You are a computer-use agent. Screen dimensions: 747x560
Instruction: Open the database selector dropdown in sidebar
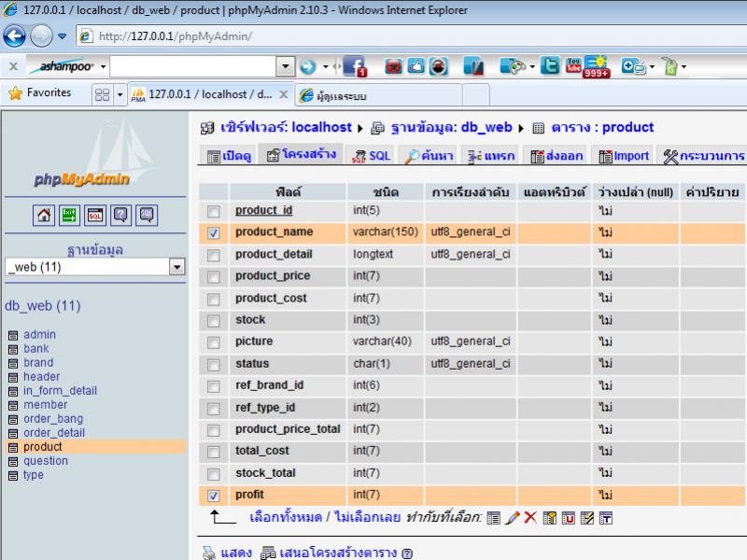coord(177,267)
